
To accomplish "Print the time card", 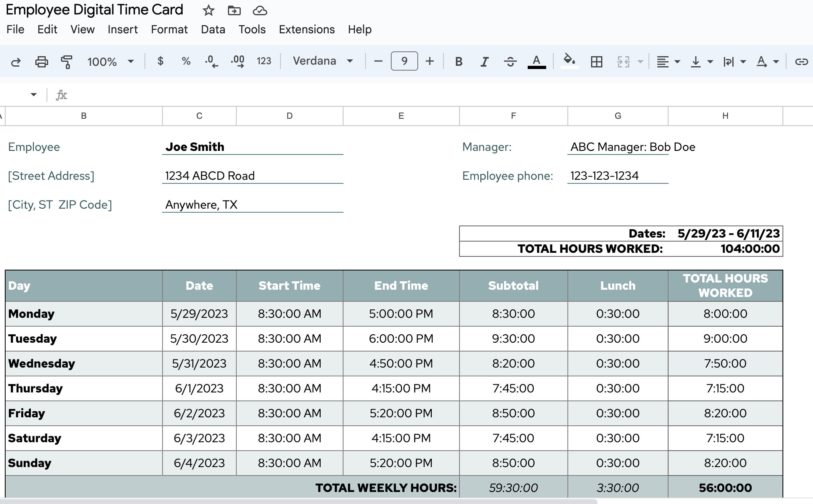I will [x=42, y=61].
